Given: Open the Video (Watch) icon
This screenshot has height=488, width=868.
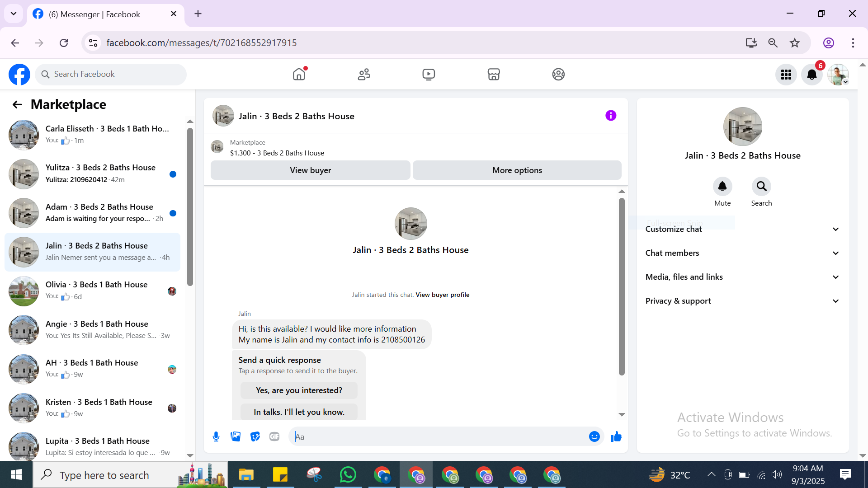Looking at the screenshot, I should click(x=429, y=74).
